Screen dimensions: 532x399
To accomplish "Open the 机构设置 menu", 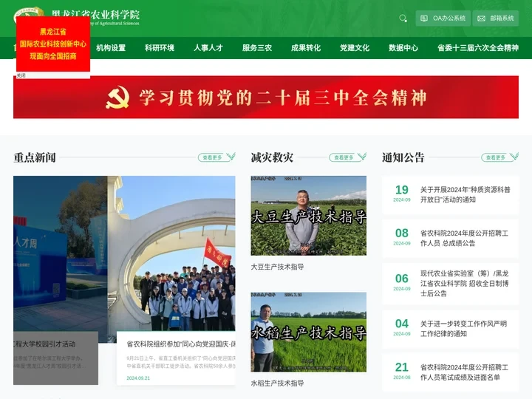I will tap(111, 48).
